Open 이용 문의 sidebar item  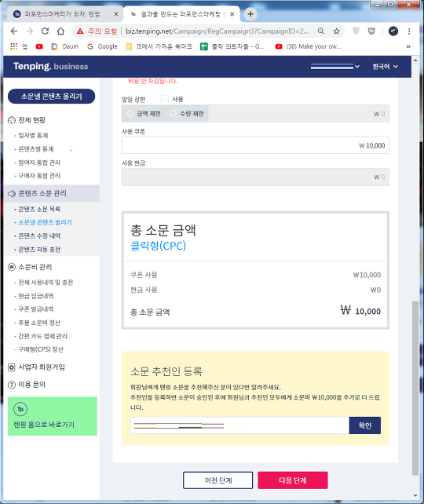(27, 385)
